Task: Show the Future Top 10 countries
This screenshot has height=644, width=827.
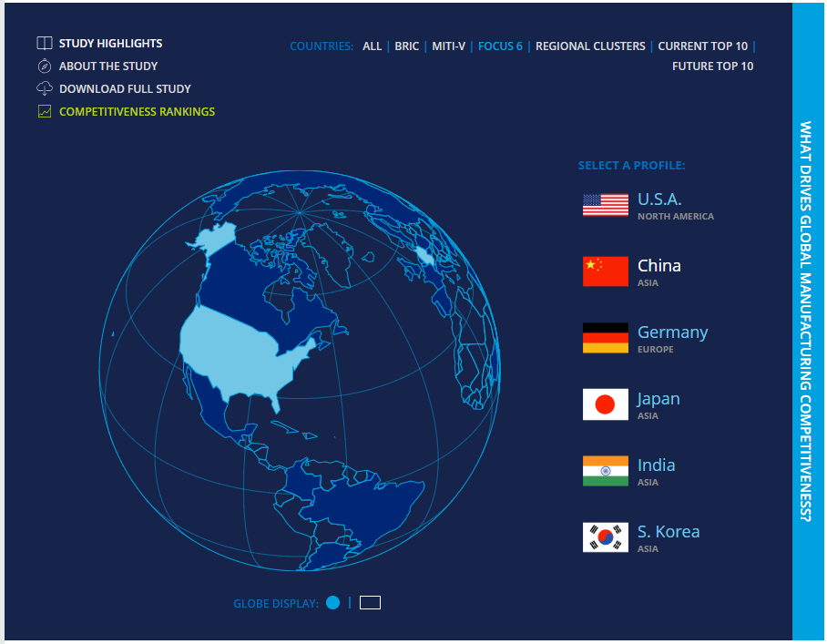Action: (x=712, y=66)
